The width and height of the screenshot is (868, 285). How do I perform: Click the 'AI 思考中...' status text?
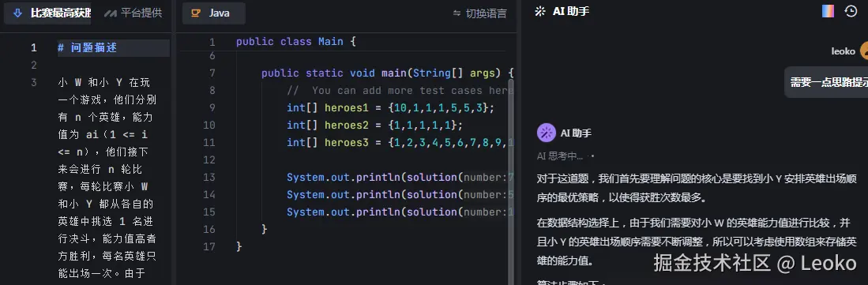click(x=560, y=156)
